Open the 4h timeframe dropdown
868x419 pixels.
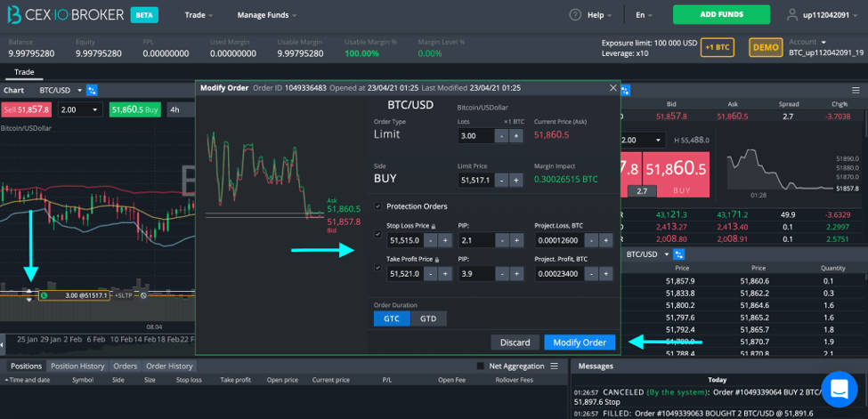tap(181, 109)
